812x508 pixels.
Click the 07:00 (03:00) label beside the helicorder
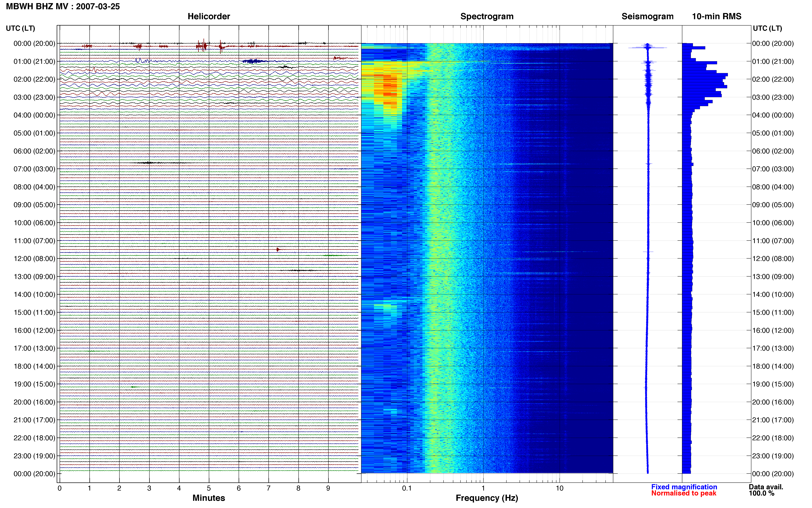click(34, 169)
